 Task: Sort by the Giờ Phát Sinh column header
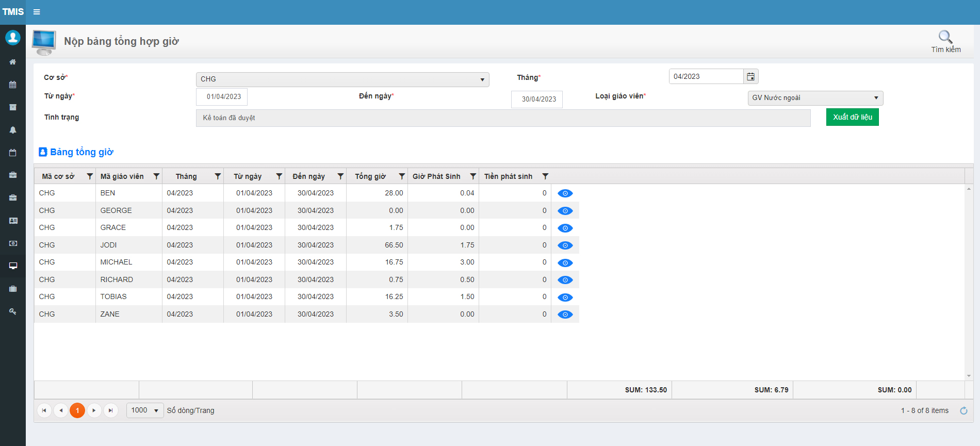pos(436,176)
